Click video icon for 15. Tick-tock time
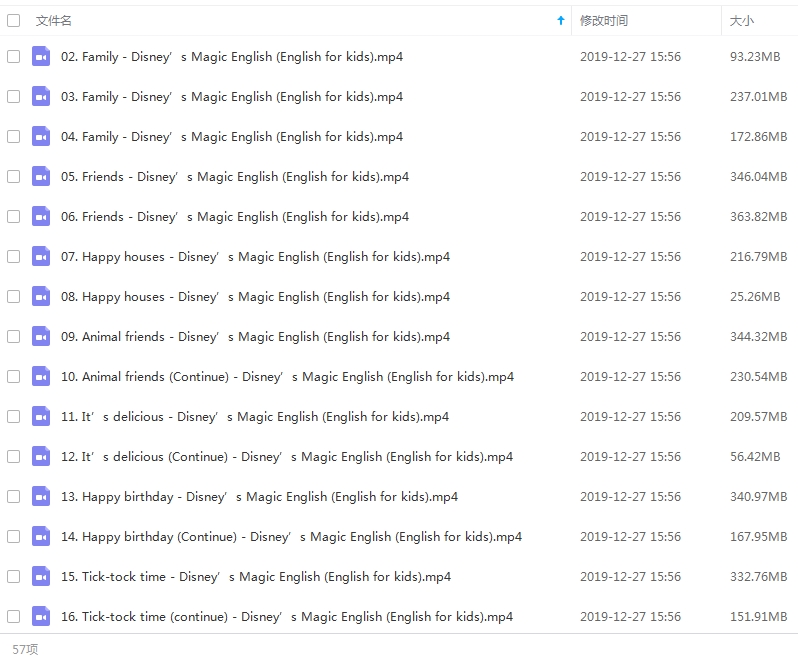 tap(41, 577)
